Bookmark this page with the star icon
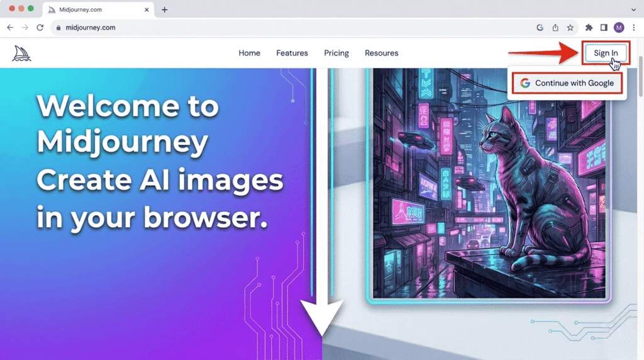Screen dimensions: 644x360 click(570, 28)
